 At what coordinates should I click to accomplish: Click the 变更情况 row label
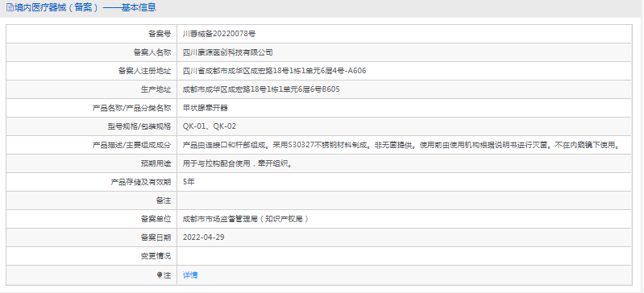coord(156,256)
